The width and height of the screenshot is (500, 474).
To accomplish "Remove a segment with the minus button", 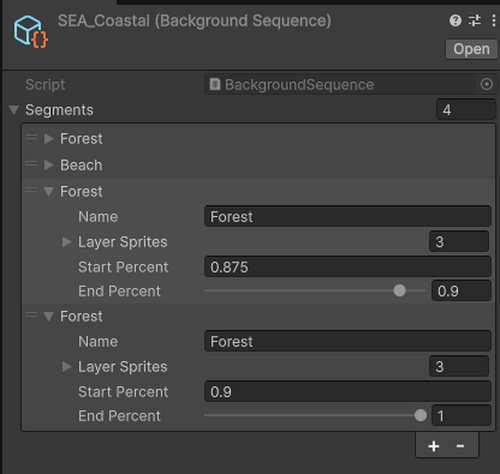I will pos(460,446).
